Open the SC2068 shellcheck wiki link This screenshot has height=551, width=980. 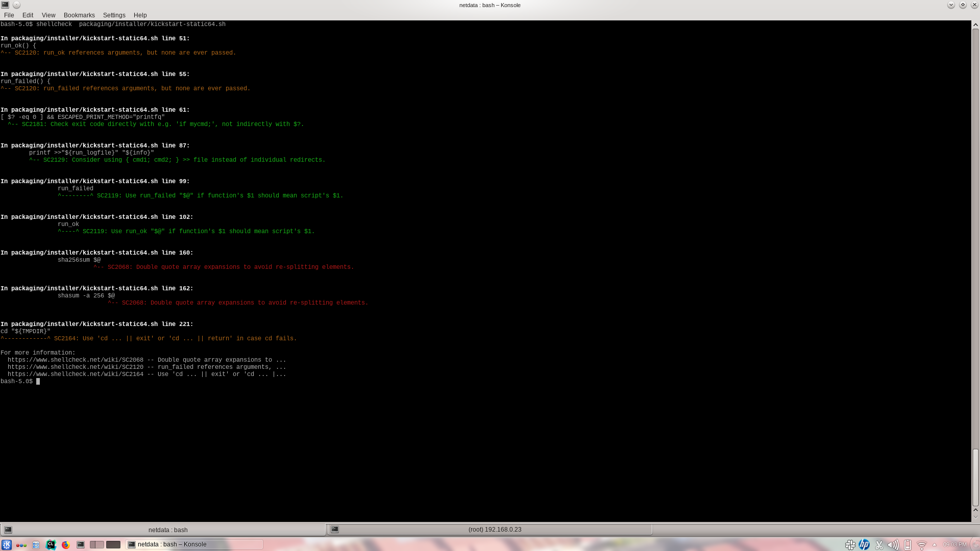tap(76, 359)
